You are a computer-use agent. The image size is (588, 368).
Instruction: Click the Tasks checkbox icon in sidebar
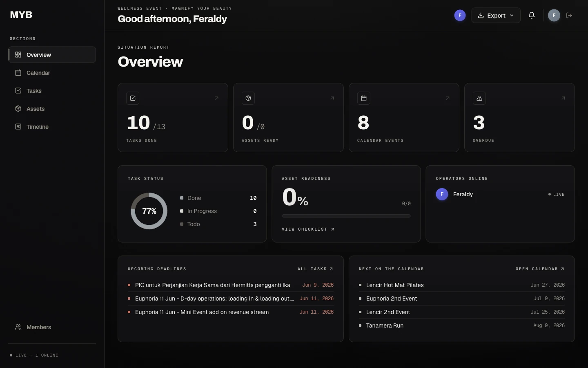(x=18, y=91)
